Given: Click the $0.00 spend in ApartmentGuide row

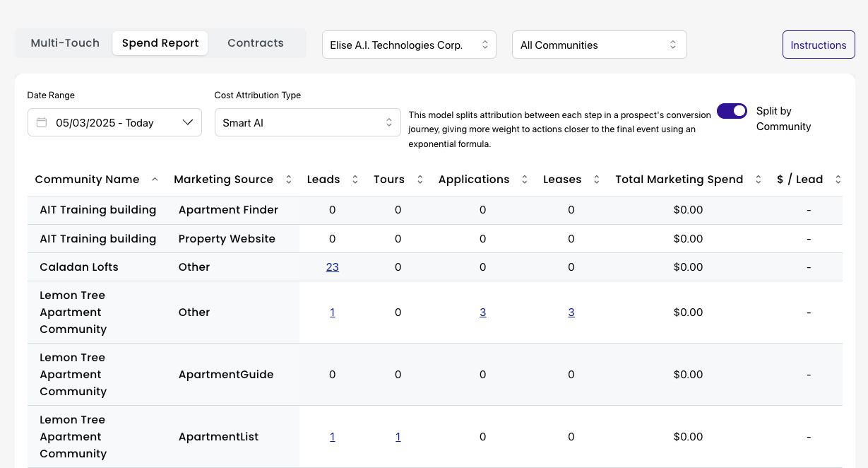Looking at the screenshot, I should pos(688,375).
